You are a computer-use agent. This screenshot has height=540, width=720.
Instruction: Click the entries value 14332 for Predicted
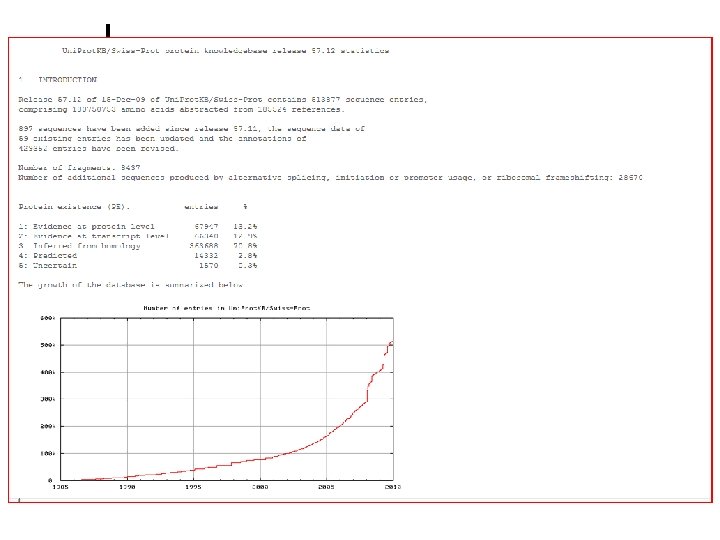tap(206, 255)
